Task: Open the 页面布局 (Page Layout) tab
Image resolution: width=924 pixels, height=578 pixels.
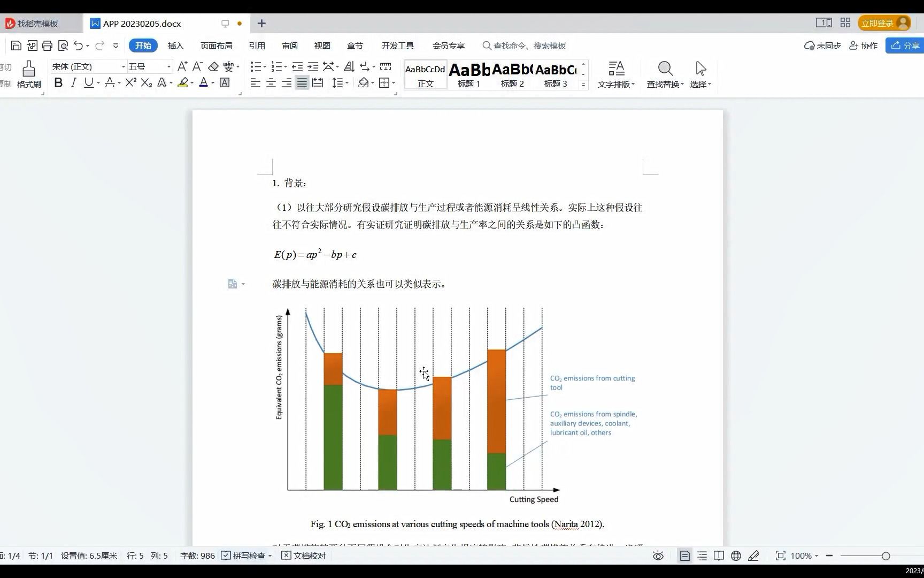Action: click(216, 45)
